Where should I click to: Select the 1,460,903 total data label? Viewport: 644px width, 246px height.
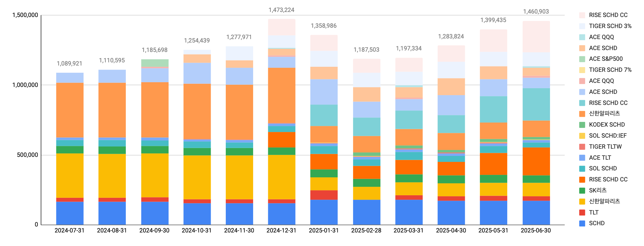pos(536,12)
